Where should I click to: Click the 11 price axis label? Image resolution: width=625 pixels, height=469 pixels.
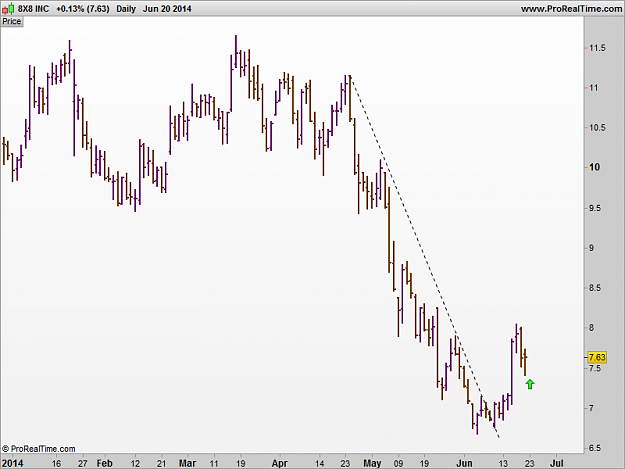(x=594, y=88)
